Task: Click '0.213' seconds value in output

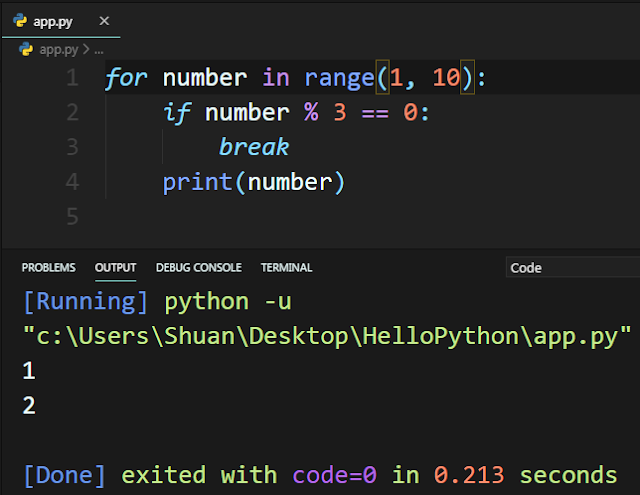Action: (x=469, y=475)
